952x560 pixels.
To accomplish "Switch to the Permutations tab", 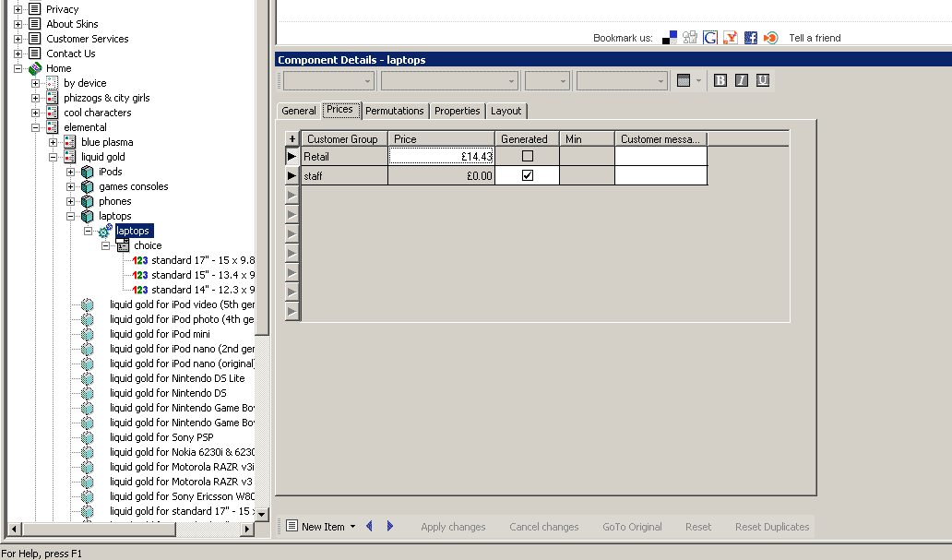I will (394, 111).
